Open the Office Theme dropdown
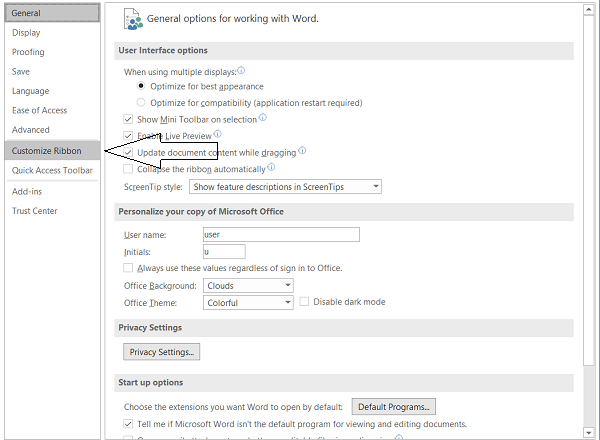The image size is (600, 440). point(248,303)
